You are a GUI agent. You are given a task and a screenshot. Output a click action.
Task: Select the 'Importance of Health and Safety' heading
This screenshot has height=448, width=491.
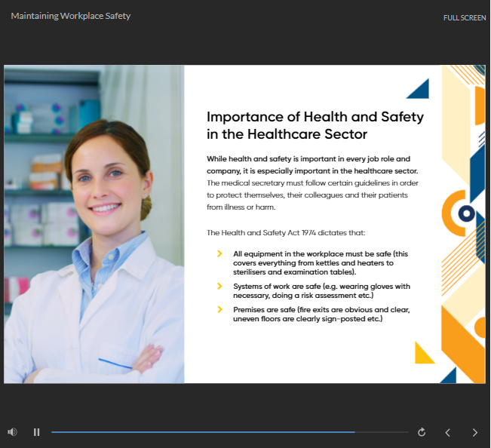click(315, 126)
